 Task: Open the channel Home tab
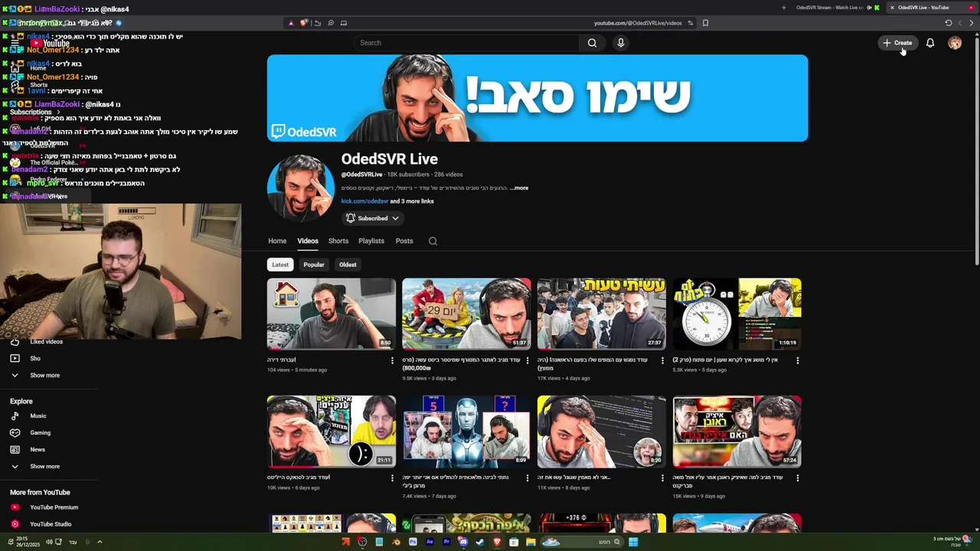pyautogui.click(x=277, y=241)
